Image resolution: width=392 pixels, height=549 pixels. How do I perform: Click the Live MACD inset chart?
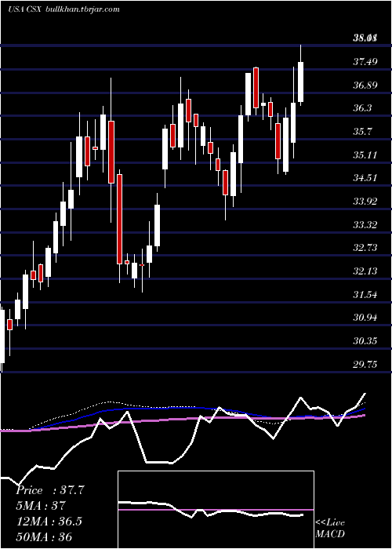[x=216, y=510]
